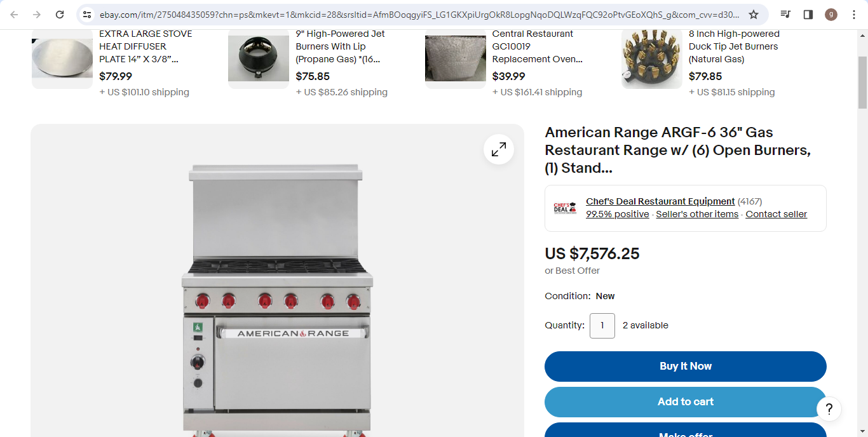Click the Contact seller link
This screenshot has width=868, height=437.
[x=776, y=214]
